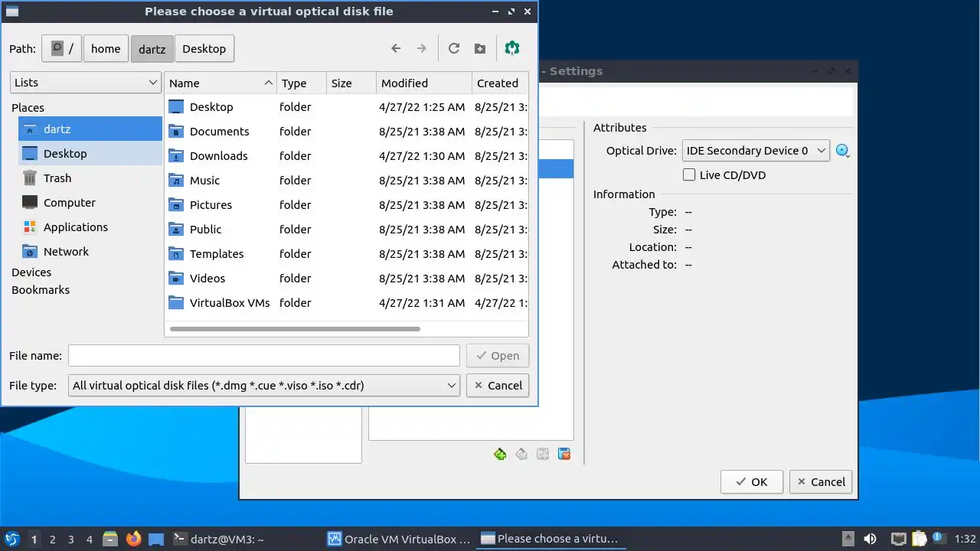This screenshot has height=551, width=980.
Task: Launch file manager from taskbar
Action: point(109,539)
